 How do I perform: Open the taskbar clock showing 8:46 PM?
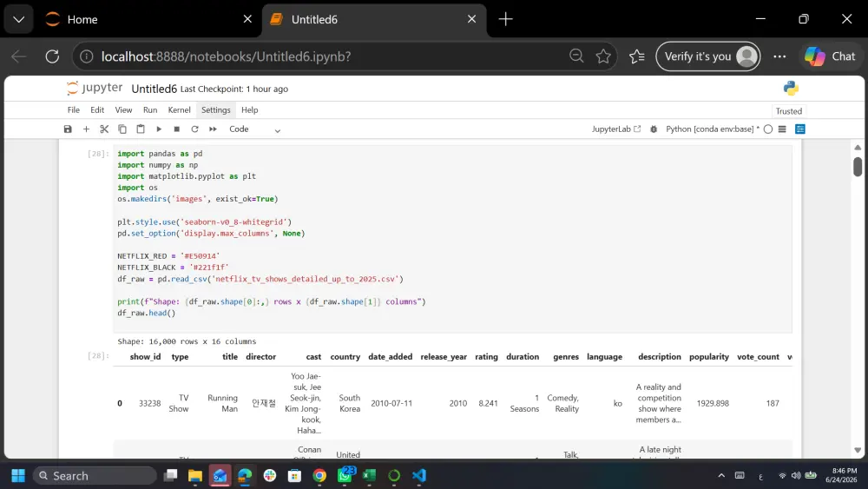[841, 475]
